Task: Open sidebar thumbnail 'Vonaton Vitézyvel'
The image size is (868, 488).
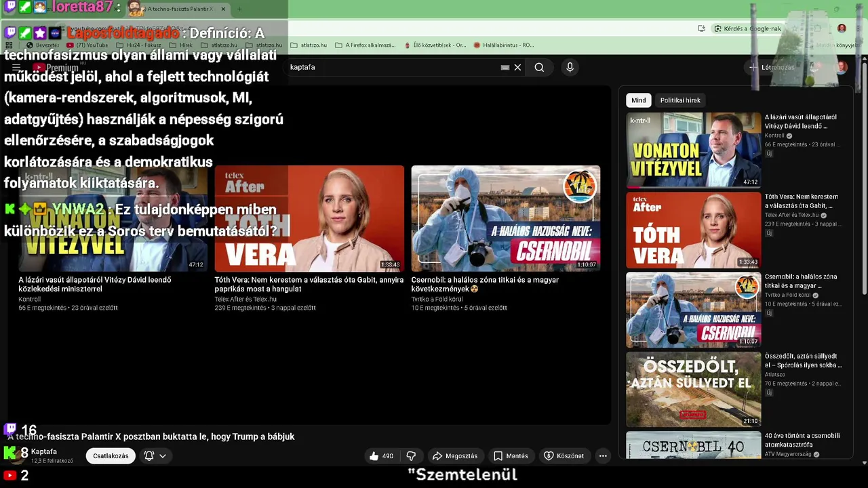Action: 693,150
